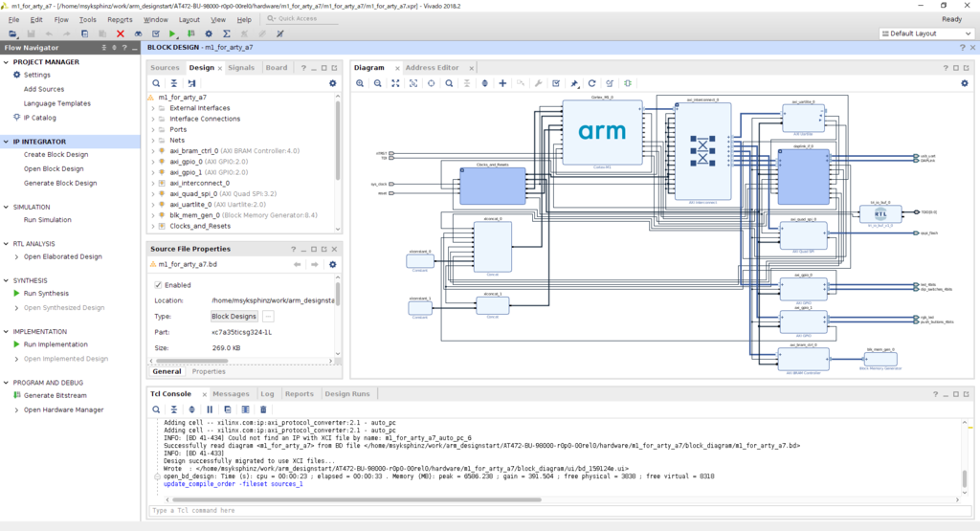Click the Sigma reports icon in toolbar
Screen dimensions: 980x531
click(226, 33)
